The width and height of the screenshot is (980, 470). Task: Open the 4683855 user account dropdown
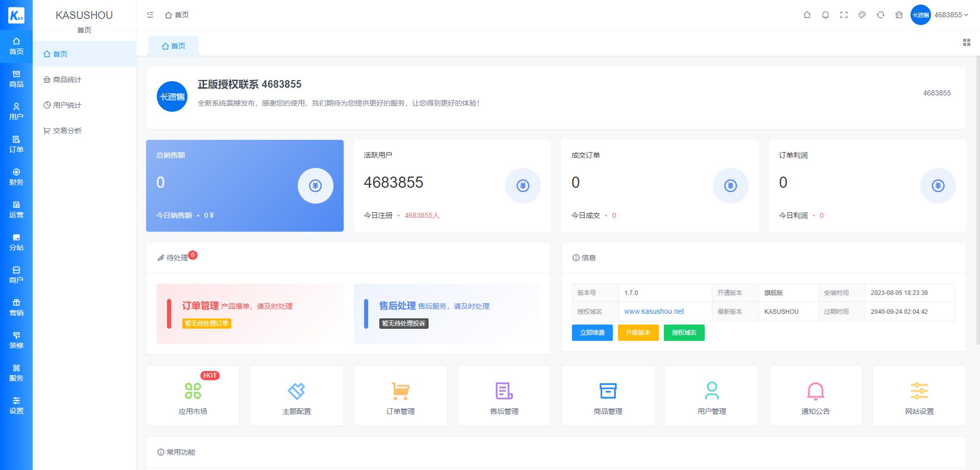click(x=940, y=15)
